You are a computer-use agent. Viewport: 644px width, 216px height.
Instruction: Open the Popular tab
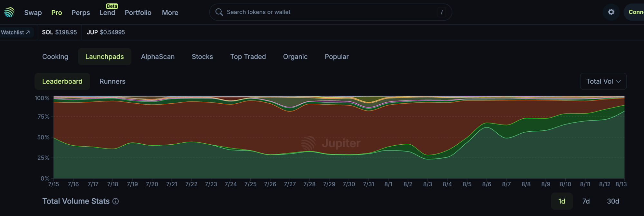(337, 57)
